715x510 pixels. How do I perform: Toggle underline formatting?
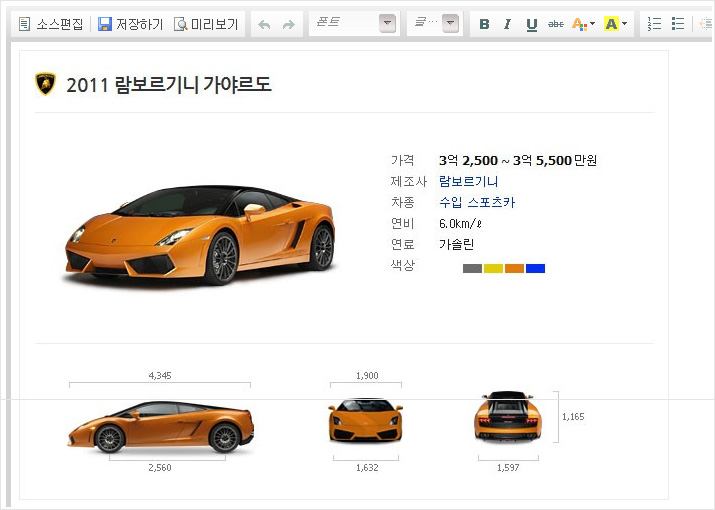532,24
